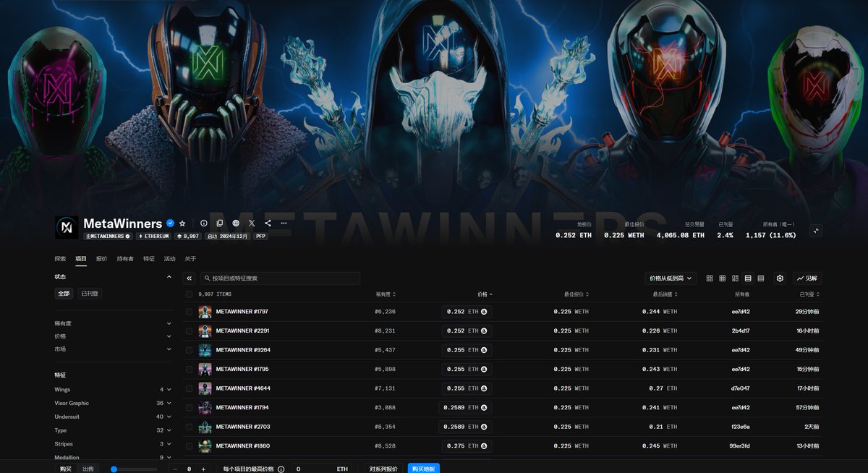Click the share icon beside the title
This screenshot has height=473, width=868.
tap(268, 223)
